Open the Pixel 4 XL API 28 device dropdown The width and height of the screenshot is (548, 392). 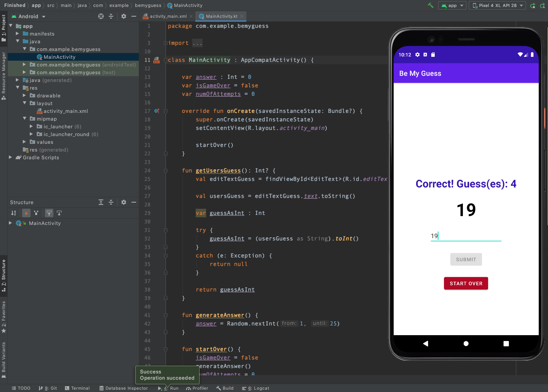(497, 5)
